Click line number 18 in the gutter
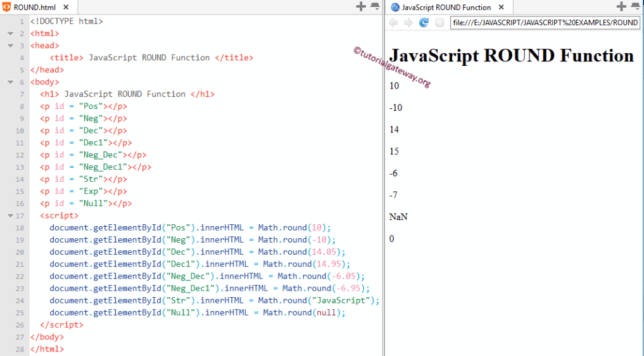The height and width of the screenshot is (356, 644). pyautogui.click(x=21, y=228)
